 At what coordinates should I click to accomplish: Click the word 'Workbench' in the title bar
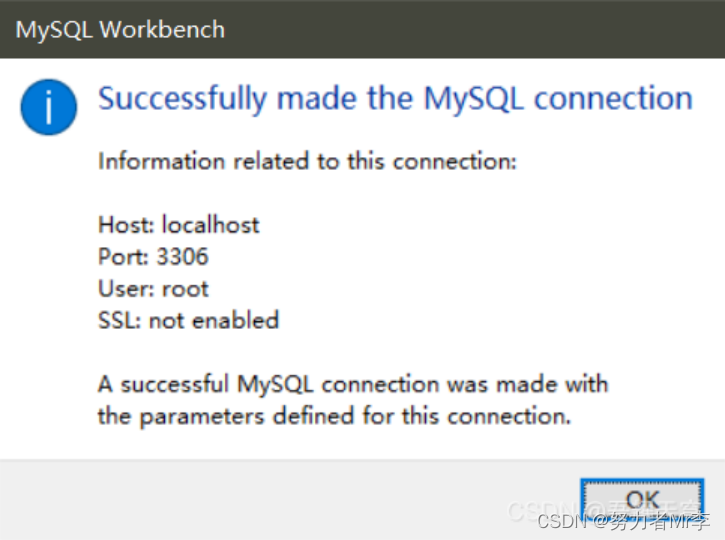pyautogui.click(x=162, y=30)
